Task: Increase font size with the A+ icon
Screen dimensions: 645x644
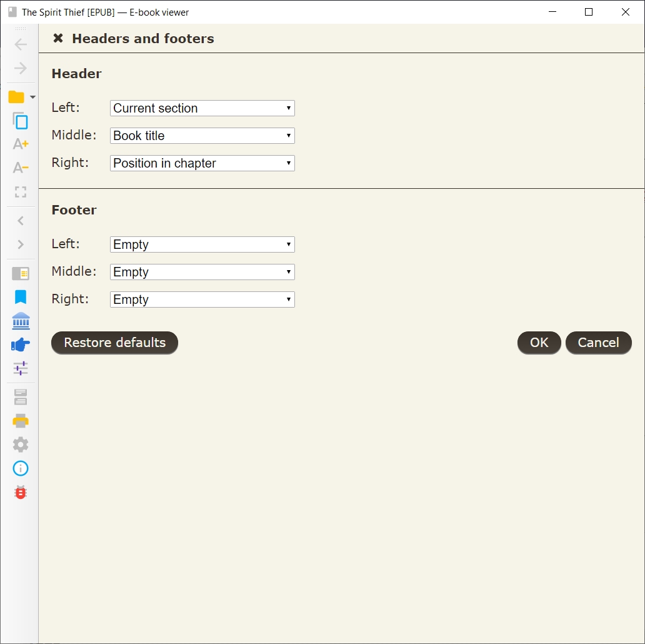Action: tap(21, 144)
